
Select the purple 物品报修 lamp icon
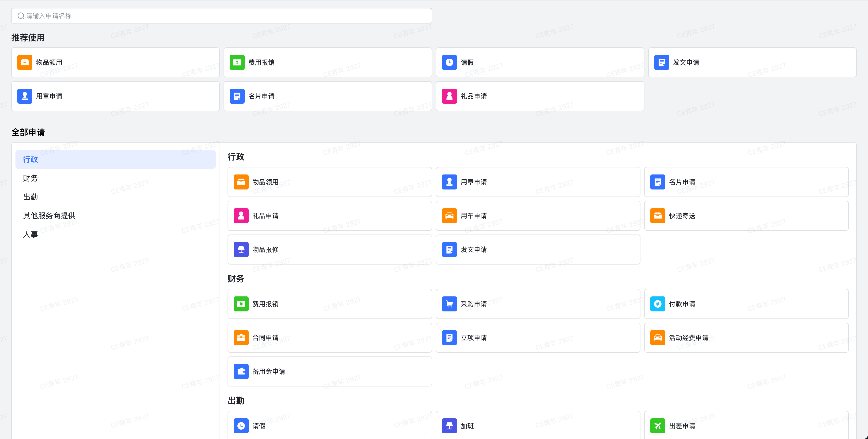pyautogui.click(x=241, y=250)
